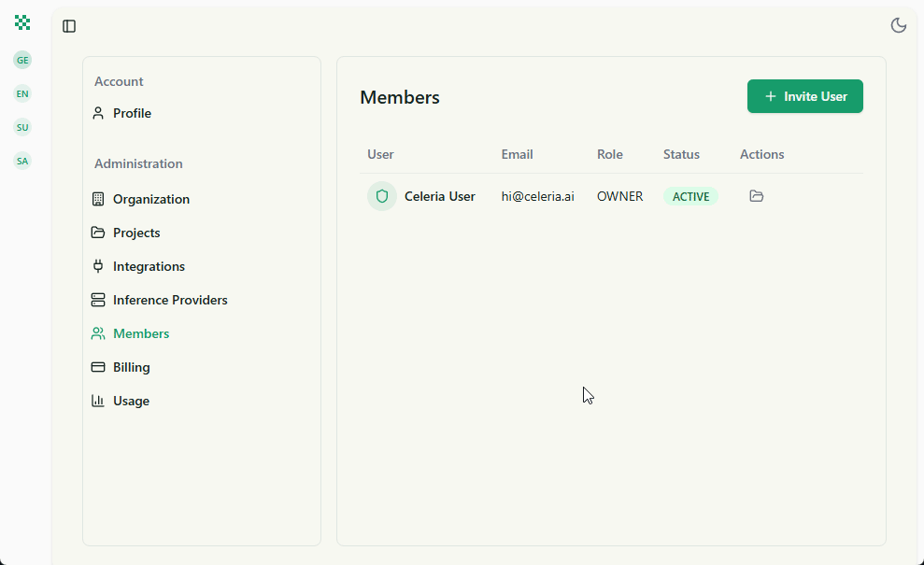924x565 pixels.
Task: Open the Billing page
Action: coord(131,367)
